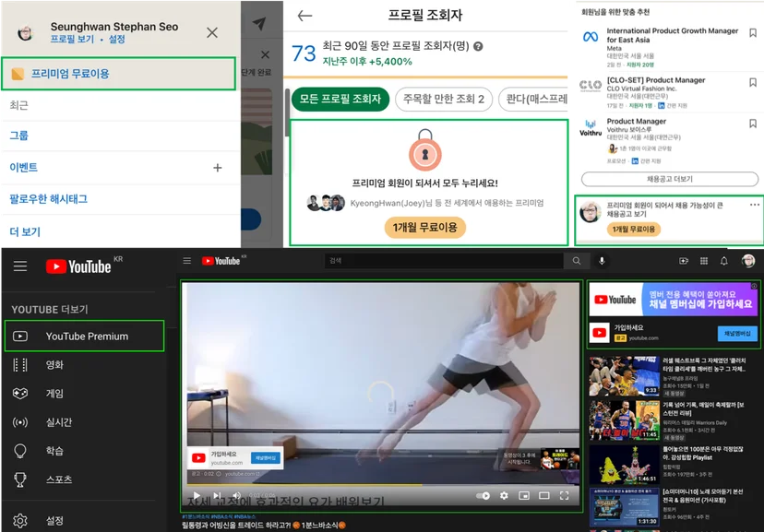Screen dimensions: 764x532
Task: Open 쇼미더머니10 video thumbnail 1:31:30
Action: tap(624, 507)
